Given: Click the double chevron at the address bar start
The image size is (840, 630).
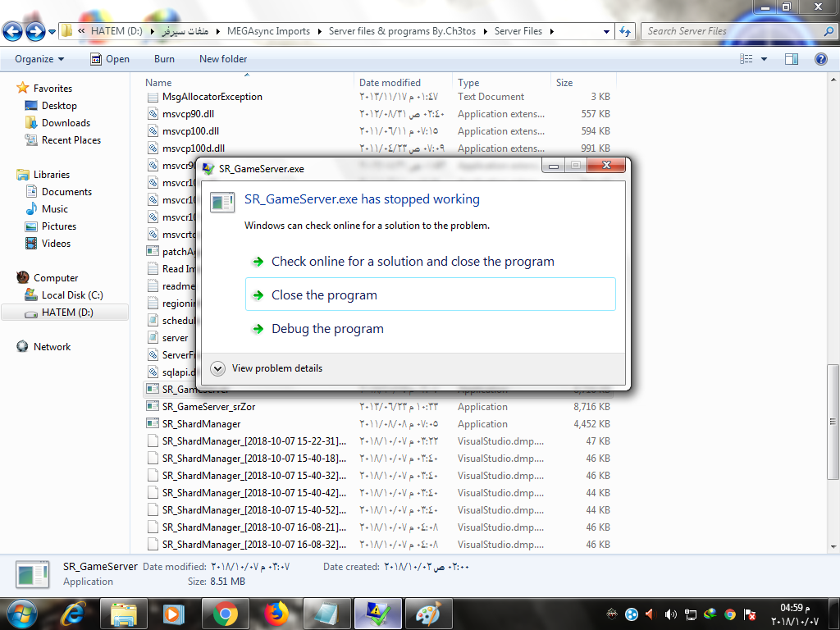Looking at the screenshot, I should point(81,31).
